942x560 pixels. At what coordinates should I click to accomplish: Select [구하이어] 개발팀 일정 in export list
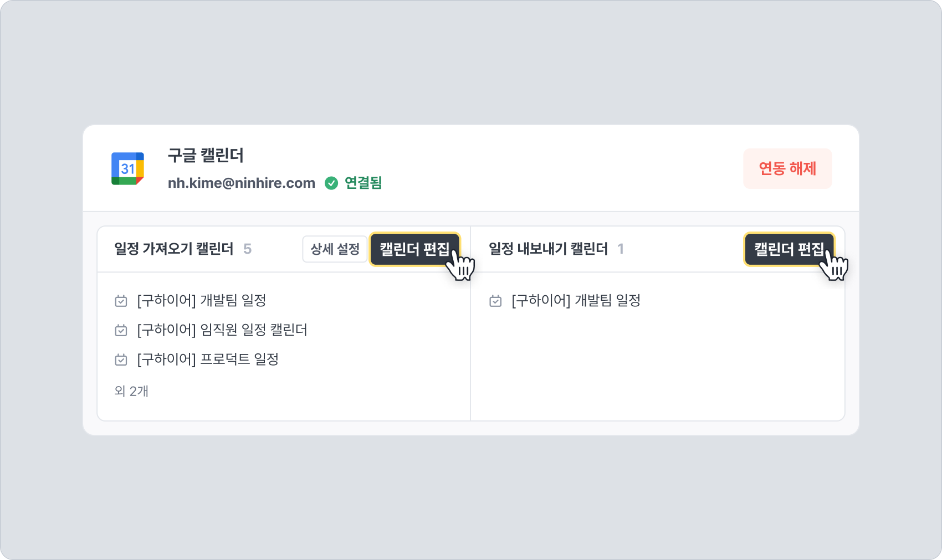(x=576, y=301)
